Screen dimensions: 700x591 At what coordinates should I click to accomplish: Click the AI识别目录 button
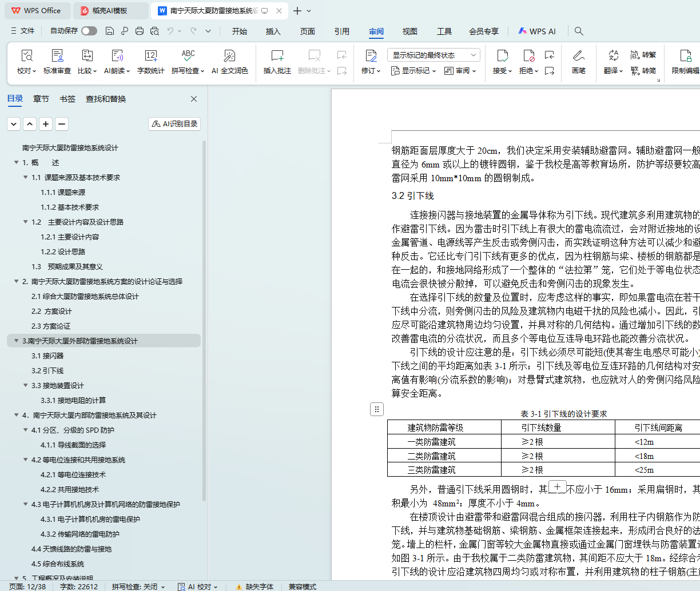coord(174,123)
